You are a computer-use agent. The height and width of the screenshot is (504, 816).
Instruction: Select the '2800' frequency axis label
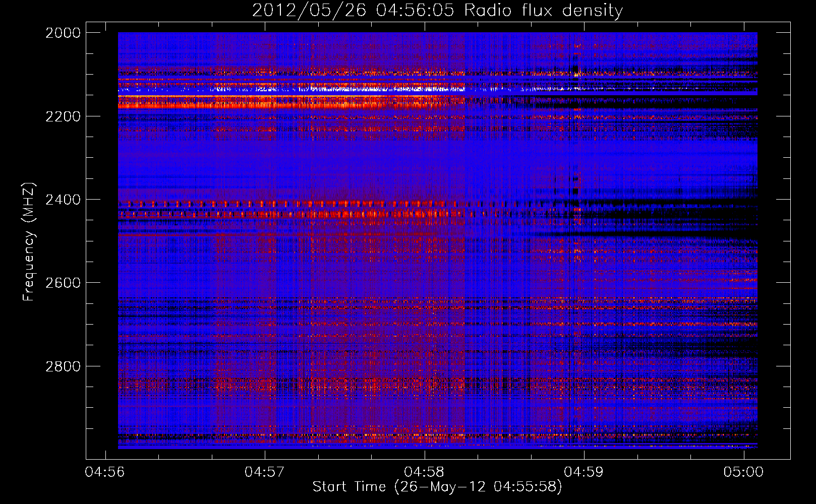pyautogui.click(x=63, y=366)
